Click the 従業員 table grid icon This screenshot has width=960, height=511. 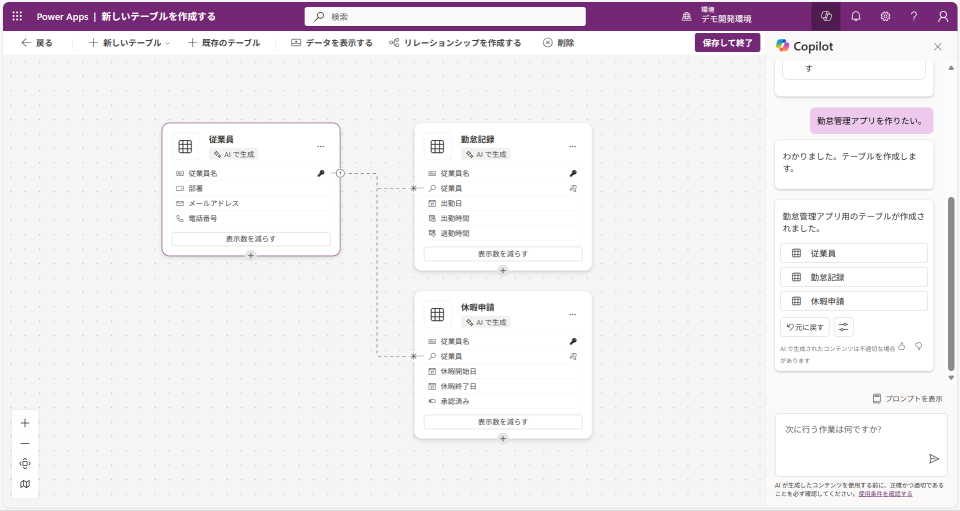coord(185,146)
